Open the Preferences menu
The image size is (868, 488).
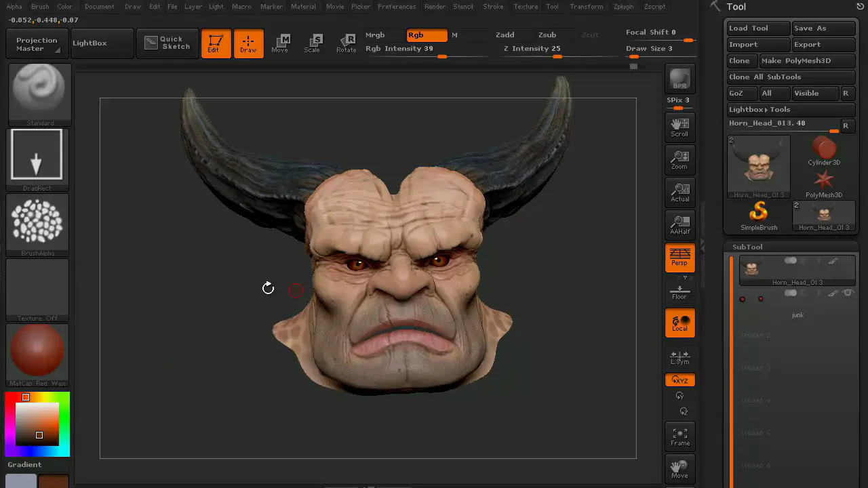click(397, 7)
